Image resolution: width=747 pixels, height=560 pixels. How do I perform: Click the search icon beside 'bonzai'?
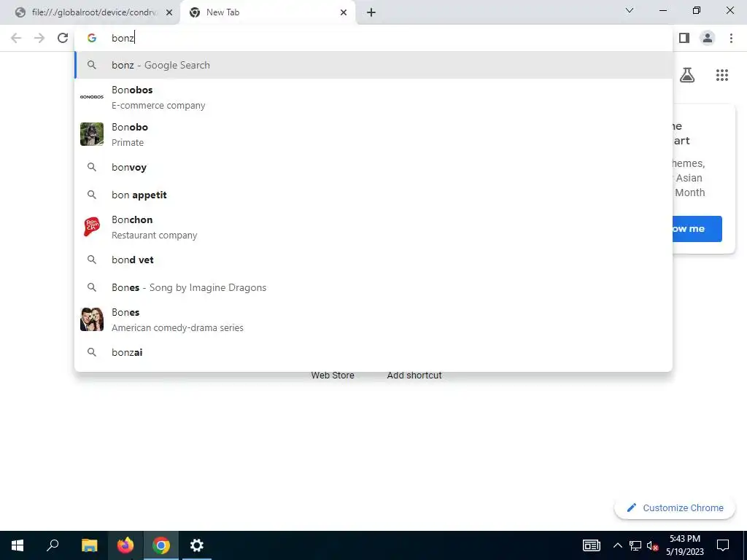(x=91, y=352)
